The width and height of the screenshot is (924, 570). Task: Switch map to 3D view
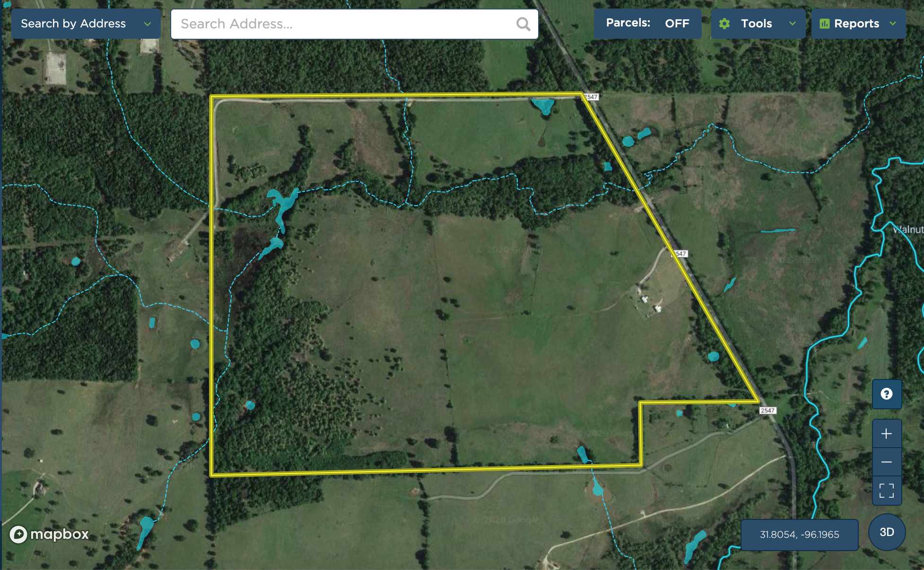[x=887, y=532]
